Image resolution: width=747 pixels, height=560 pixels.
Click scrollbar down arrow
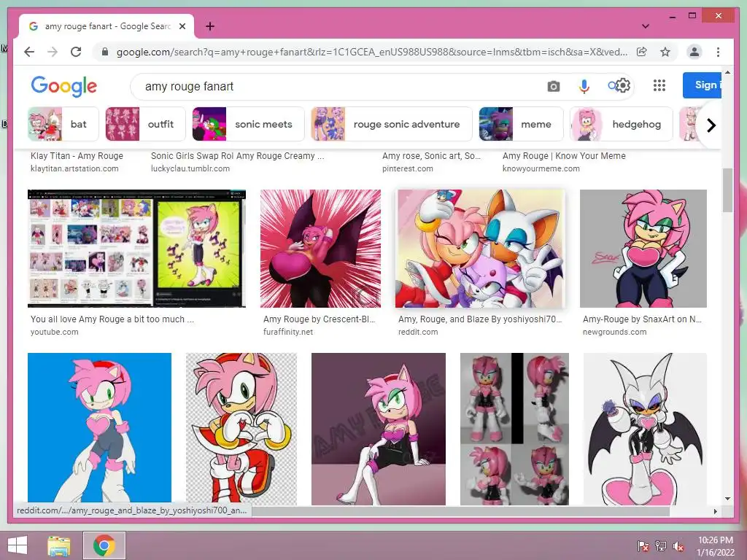pos(727,499)
